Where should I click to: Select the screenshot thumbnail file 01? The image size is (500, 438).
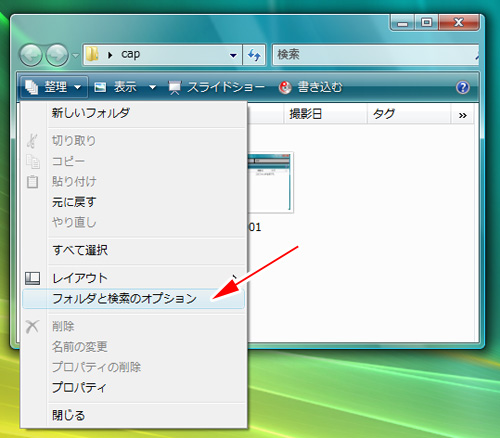[x=270, y=192]
